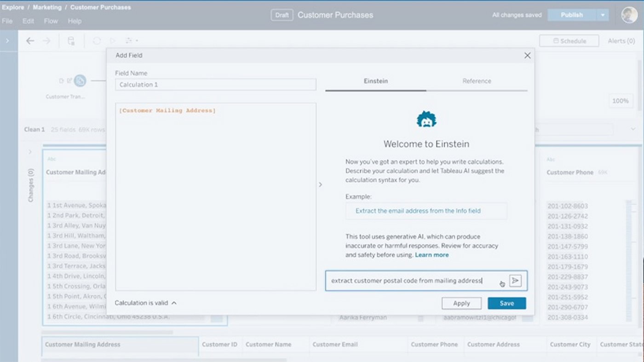The height and width of the screenshot is (362, 644).
Task: Expand the profile pane chevron at right
Action: click(x=633, y=130)
